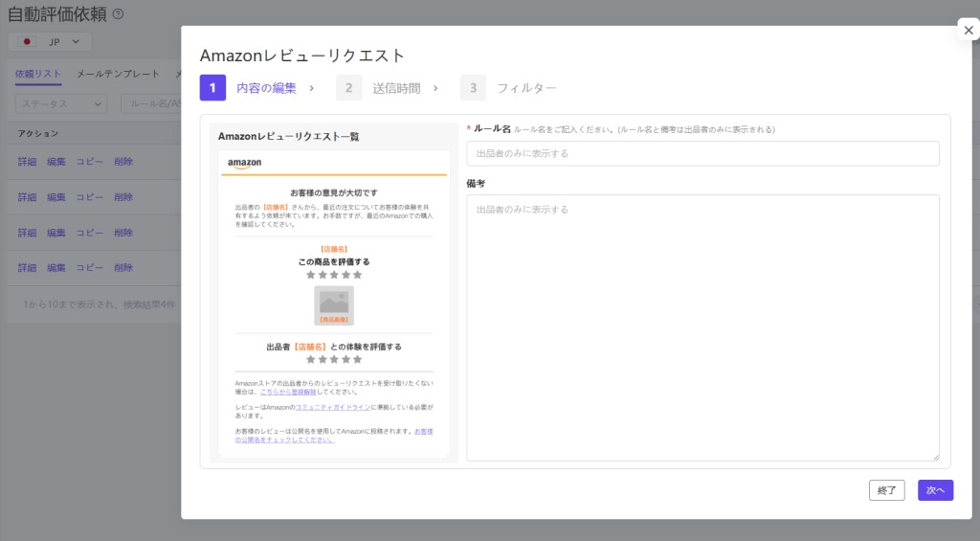Click the chevron after 送信時間
This screenshot has width=980, height=541.
tap(435, 88)
